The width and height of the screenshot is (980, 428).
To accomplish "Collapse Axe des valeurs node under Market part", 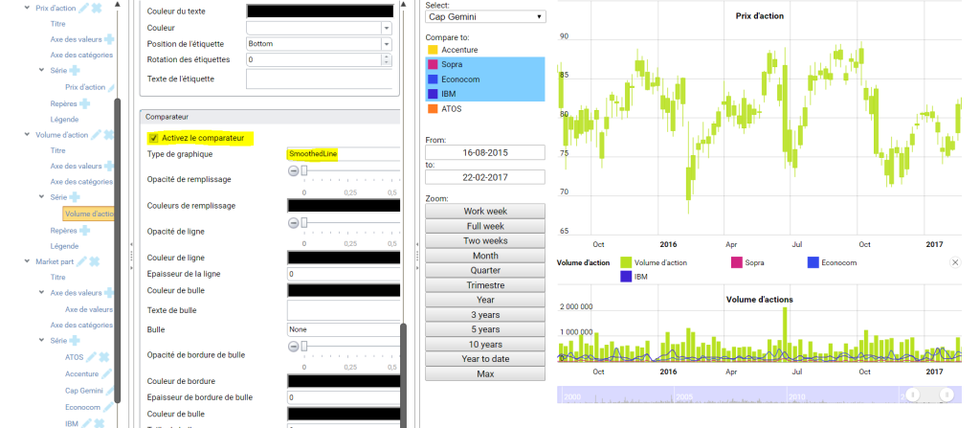I will pyautogui.click(x=42, y=292).
